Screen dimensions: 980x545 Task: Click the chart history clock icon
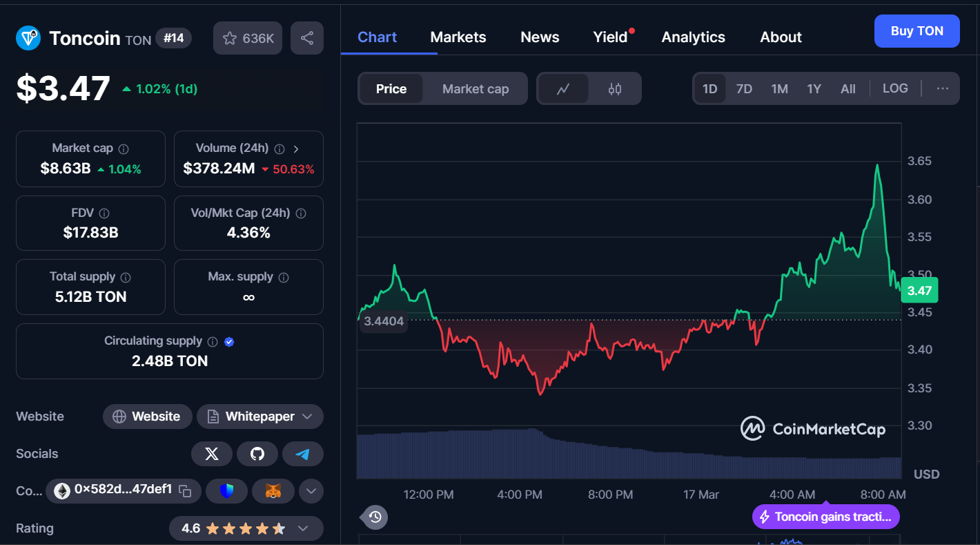[x=375, y=517]
